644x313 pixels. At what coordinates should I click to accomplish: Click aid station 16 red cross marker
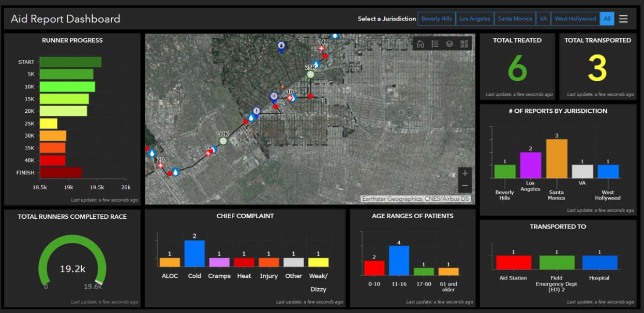pos(291,97)
